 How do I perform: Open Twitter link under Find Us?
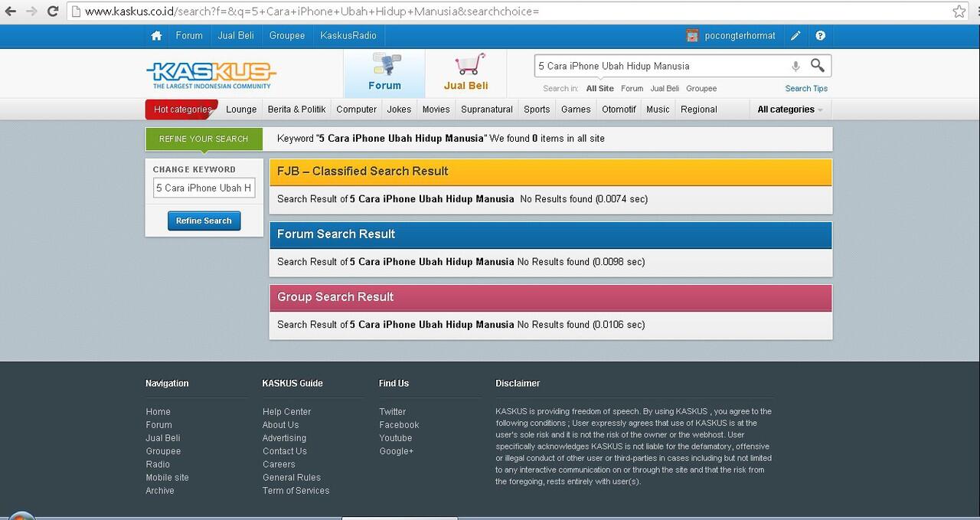click(x=393, y=412)
